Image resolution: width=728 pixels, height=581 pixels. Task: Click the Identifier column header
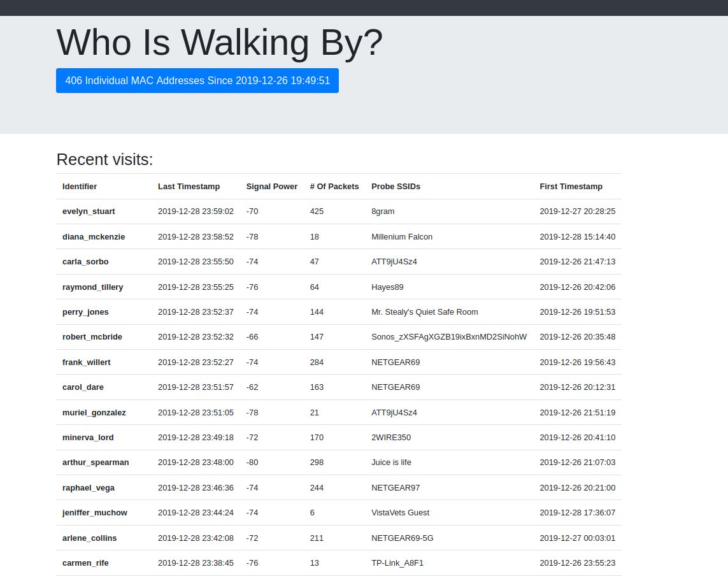80,186
